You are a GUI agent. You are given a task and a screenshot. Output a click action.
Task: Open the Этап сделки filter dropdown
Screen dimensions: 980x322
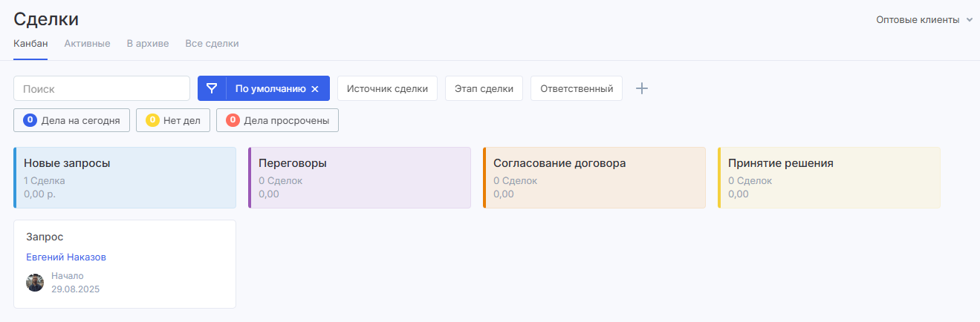coord(484,88)
